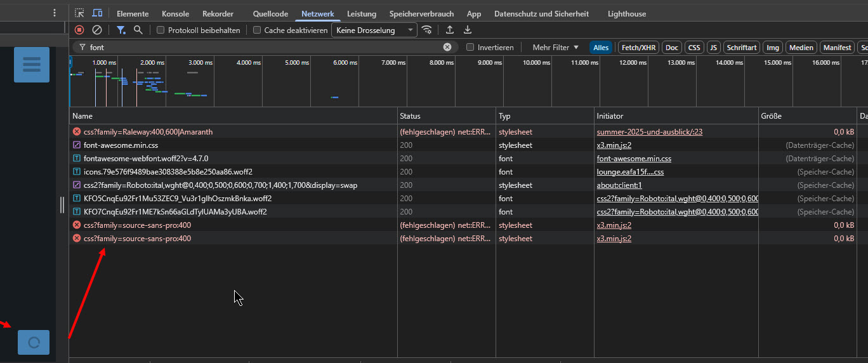Stop recording network log (red circle)
The width and height of the screenshot is (868, 363).
pyautogui.click(x=79, y=30)
